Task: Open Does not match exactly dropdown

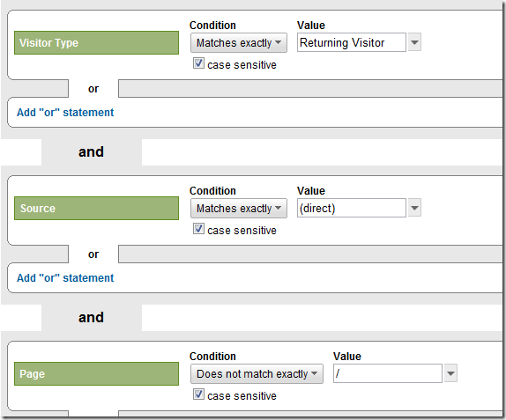Action: pyautogui.click(x=257, y=374)
